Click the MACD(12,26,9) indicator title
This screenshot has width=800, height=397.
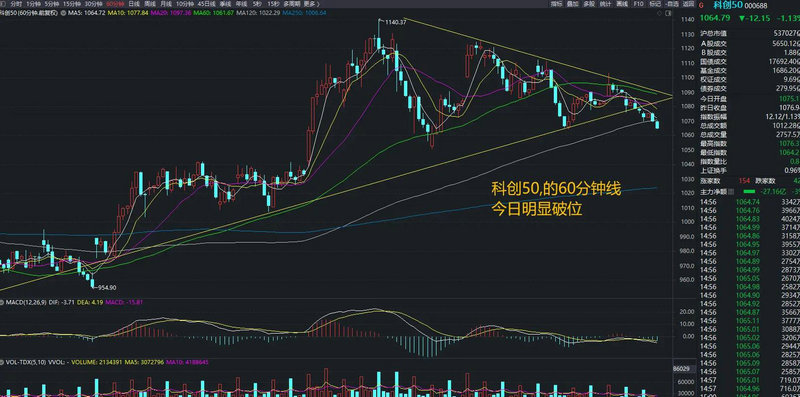[26, 302]
